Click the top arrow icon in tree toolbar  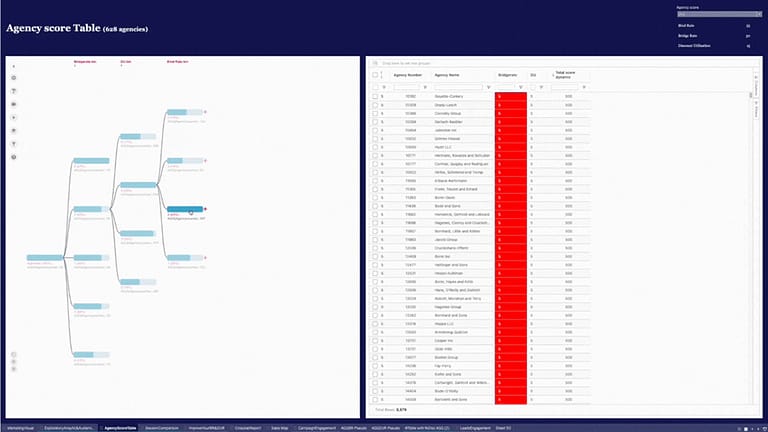point(14,65)
